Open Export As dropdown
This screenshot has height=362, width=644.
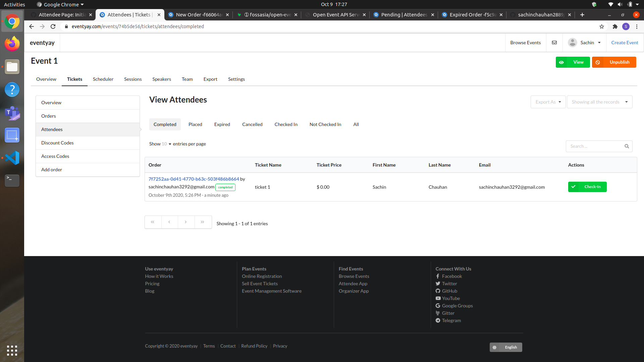tap(548, 102)
